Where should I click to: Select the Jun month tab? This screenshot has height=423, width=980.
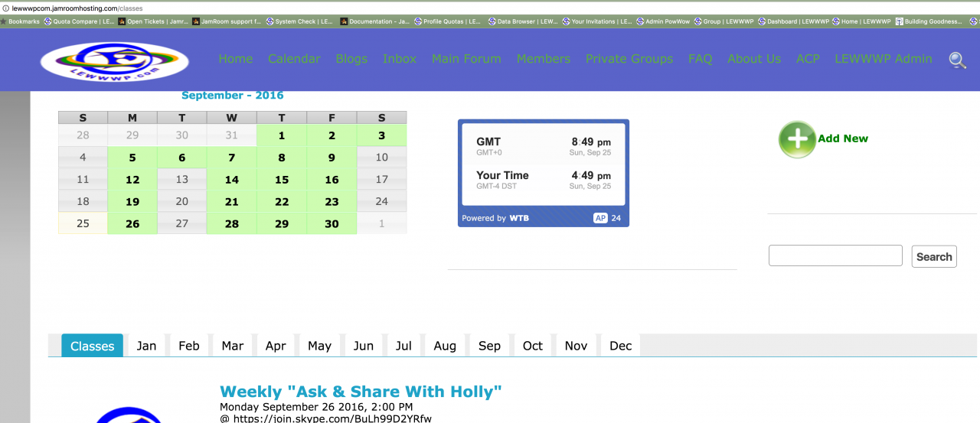tap(364, 346)
